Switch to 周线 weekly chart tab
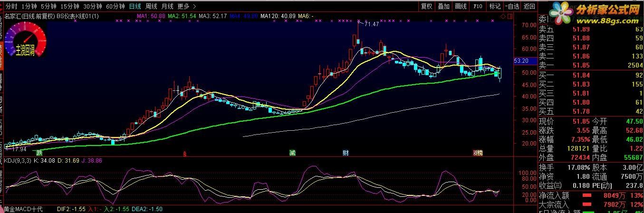This screenshot has height=213, width=644. tap(151, 6)
